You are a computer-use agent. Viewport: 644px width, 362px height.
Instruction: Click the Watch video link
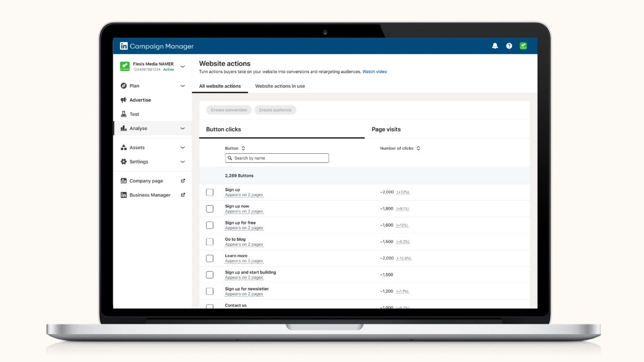[x=374, y=71]
